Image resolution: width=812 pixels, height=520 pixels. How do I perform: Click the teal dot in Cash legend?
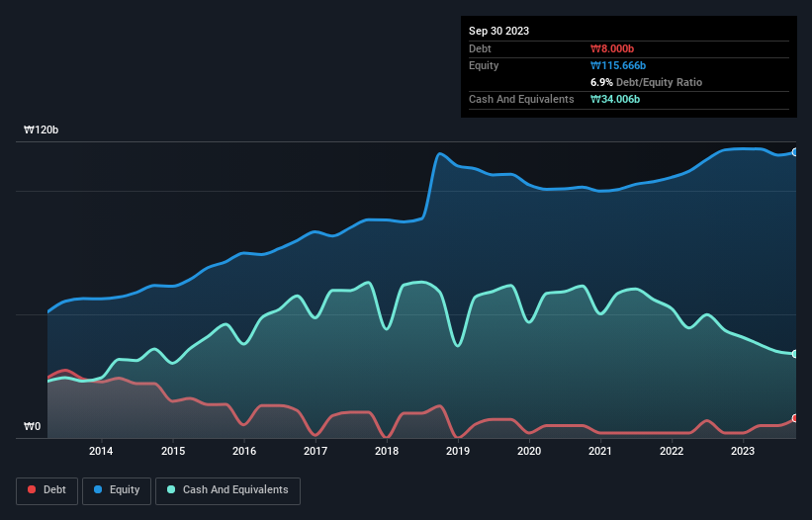pyautogui.click(x=171, y=489)
